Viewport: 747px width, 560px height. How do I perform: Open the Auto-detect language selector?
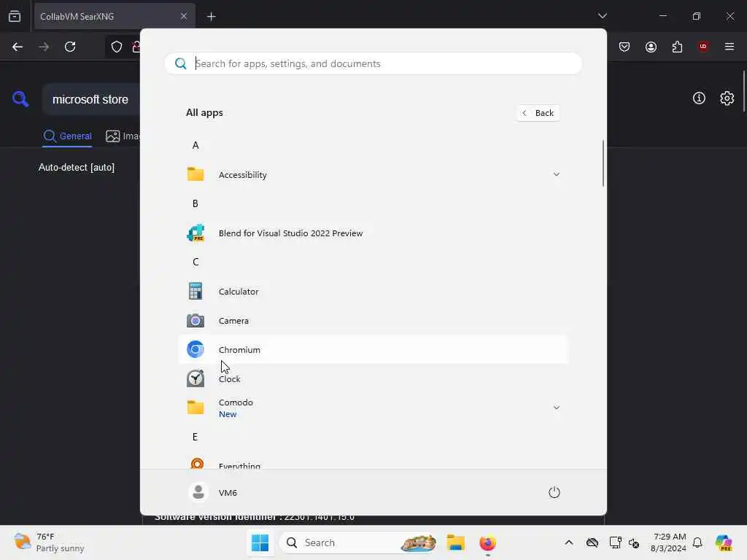(77, 167)
